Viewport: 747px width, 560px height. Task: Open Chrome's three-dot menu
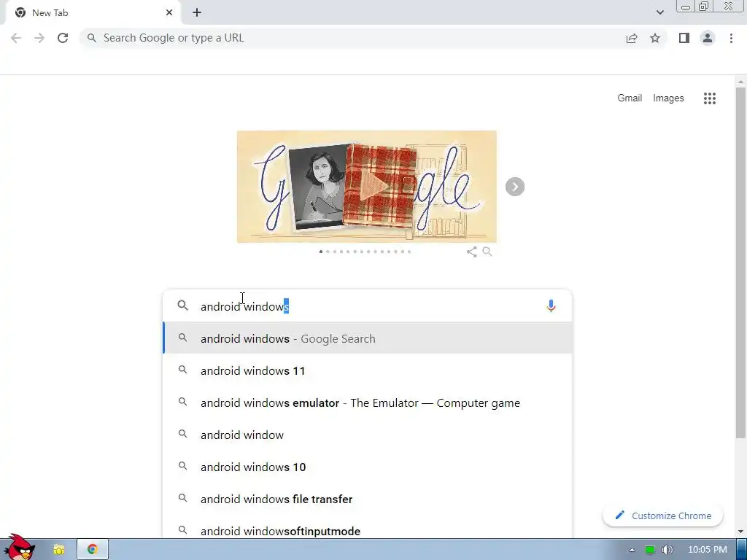(x=731, y=38)
